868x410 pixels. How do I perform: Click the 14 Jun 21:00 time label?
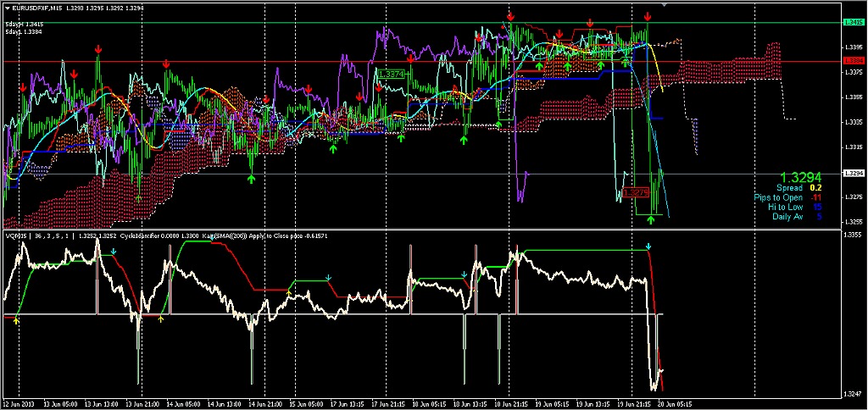[267, 404]
